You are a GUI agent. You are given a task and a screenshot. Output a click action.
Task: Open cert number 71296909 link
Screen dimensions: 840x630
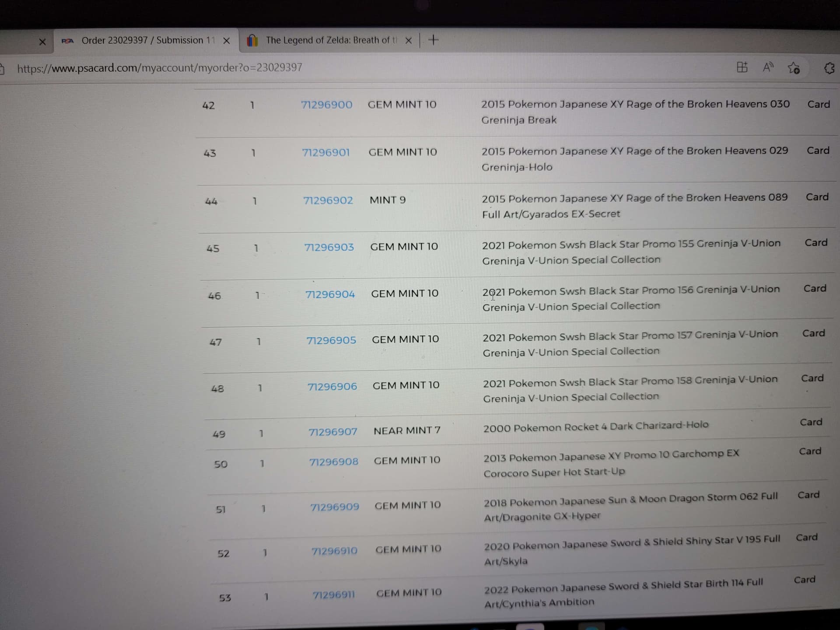click(335, 507)
